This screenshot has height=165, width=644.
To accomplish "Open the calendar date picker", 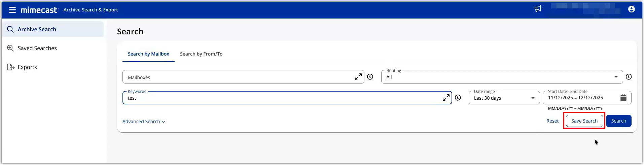I will [623, 98].
